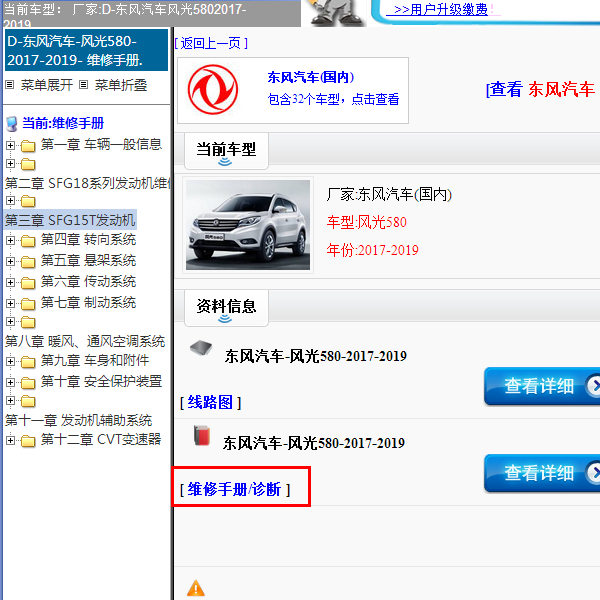Open 用户升级缴费 upgrade payment link

(440, 9)
